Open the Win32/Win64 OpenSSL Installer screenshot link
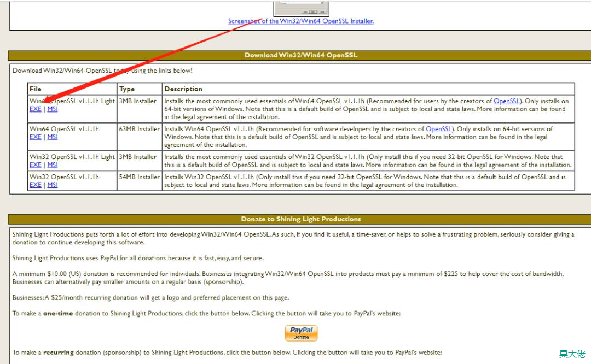Image resolution: width=591 pixels, height=364 pixels. click(x=301, y=21)
